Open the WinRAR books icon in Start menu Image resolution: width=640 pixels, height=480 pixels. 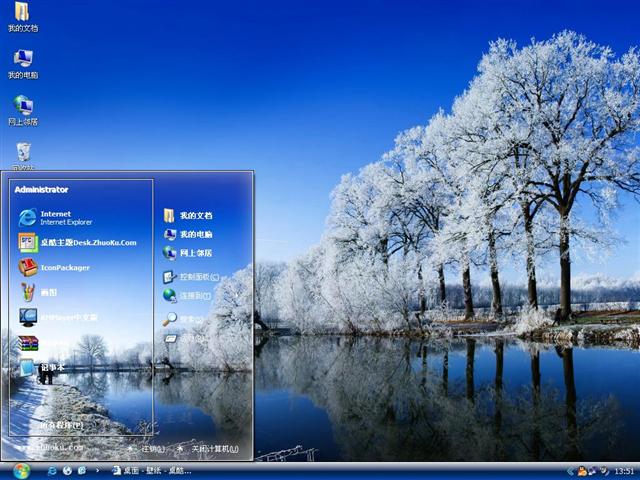coord(28,343)
